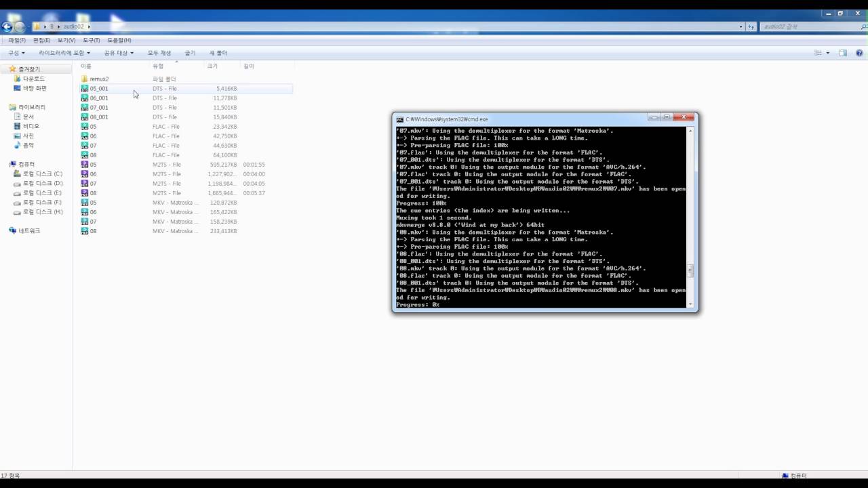Select the 07 M2TS file icon

click(x=85, y=184)
